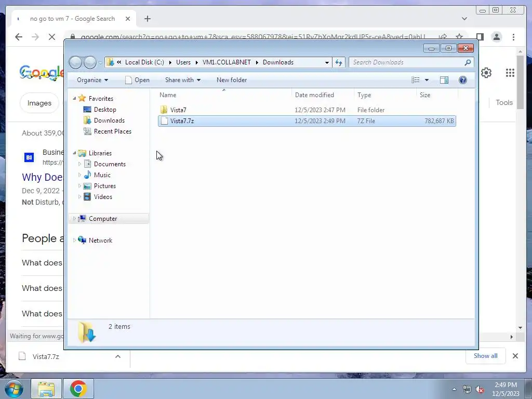Close the Google Search tab
The image size is (532, 399).
click(x=128, y=19)
